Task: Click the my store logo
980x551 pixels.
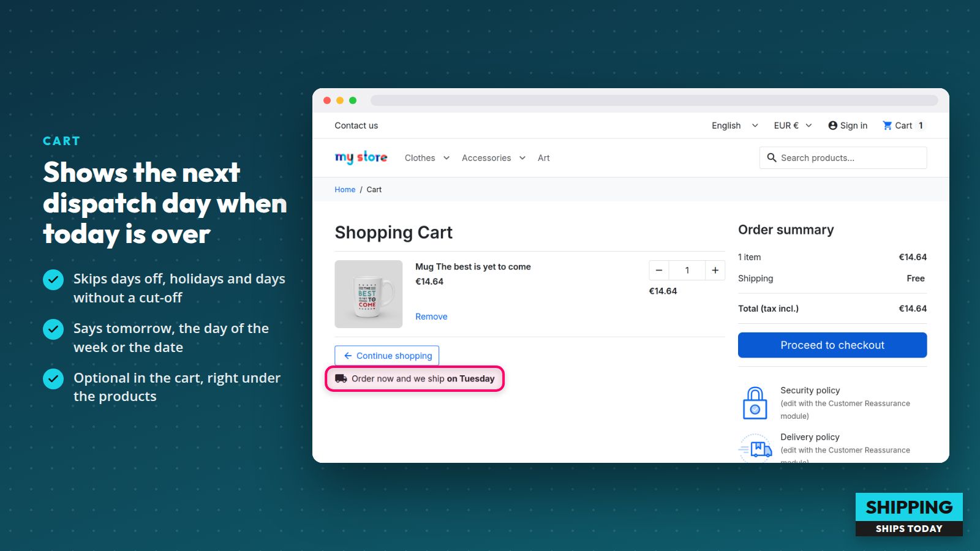Action: (361, 157)
